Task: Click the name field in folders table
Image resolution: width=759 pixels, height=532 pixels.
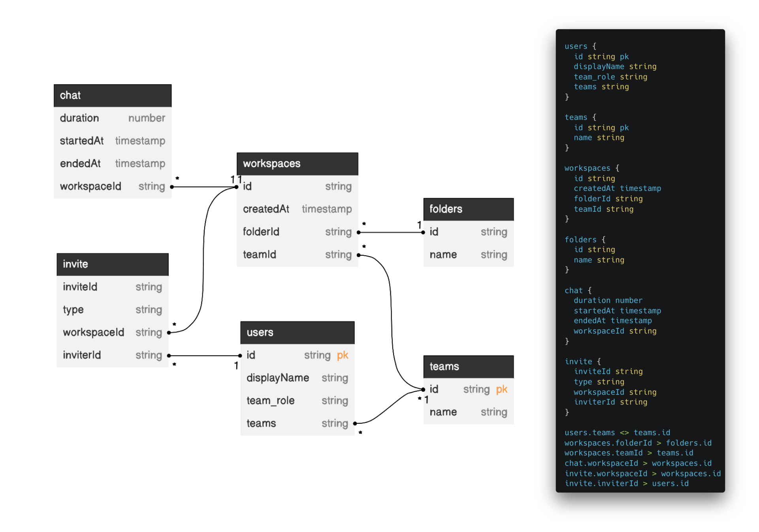Action: (443, 254)
